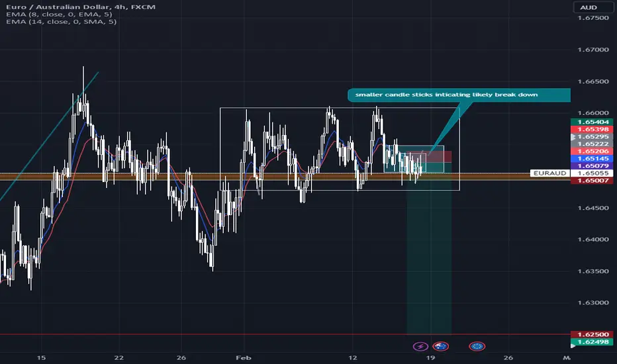Click the Euro / Australian Dollar chart title
617x364 pixels.
(81, 7)
